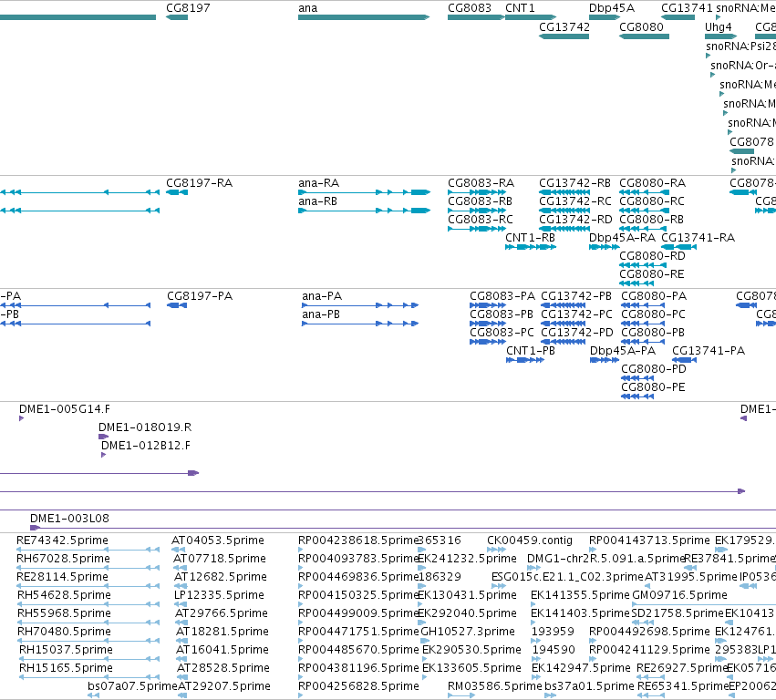
Task: Click the DME1-018O19.R BAC end label
Action: coord(145,427)
